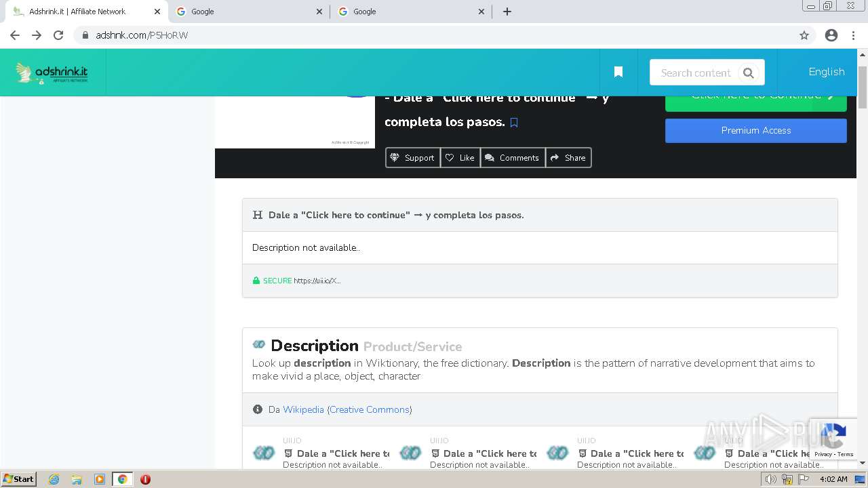
Task: Go back to previous page
Action: click(15, 35)
